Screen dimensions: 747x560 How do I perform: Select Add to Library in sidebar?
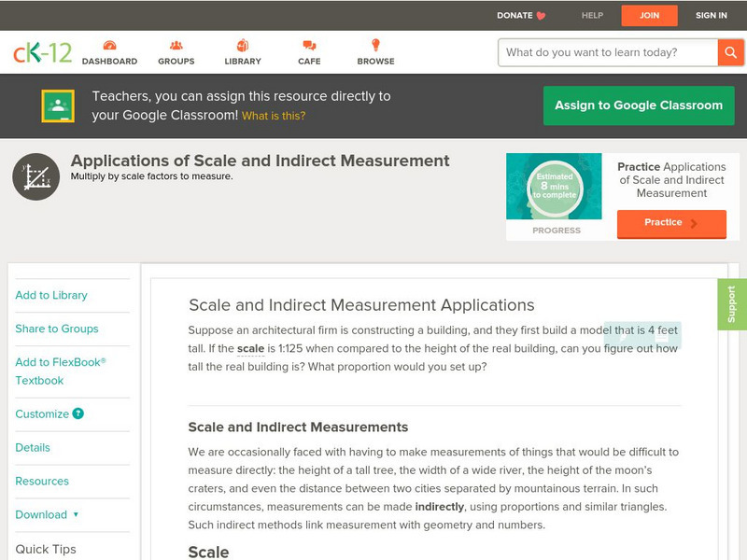click(x=51, y=295)
